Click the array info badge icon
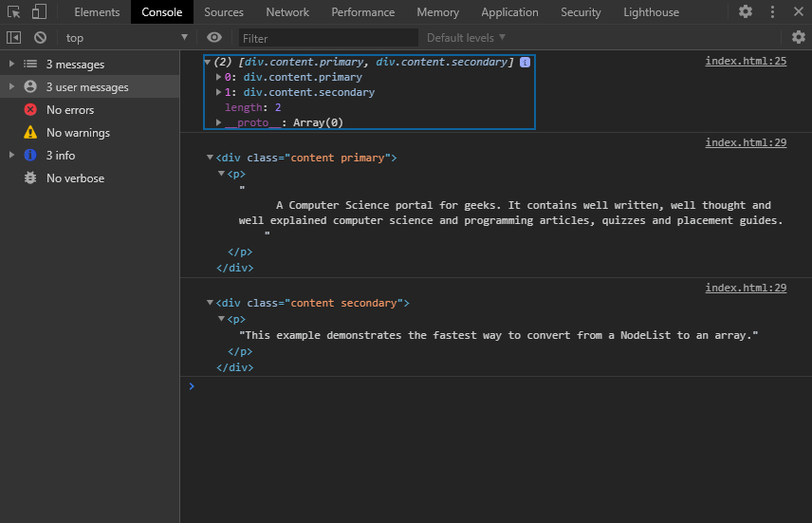The width and height of the screenshot is (812, 523). tap(525, 62)
